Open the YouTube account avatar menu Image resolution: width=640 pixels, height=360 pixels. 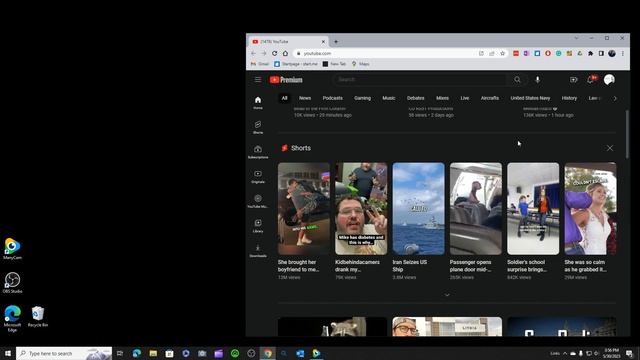609,80
